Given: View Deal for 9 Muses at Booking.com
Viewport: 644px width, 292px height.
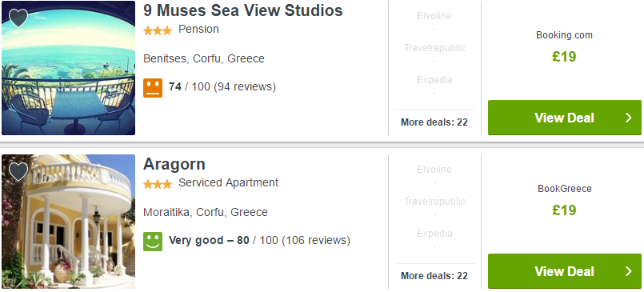Looking at the screenshot, I should coord(564,118).
